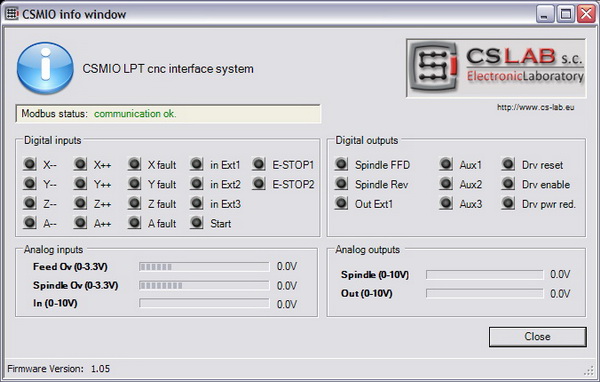The height and width of the screenshot is (382, 600).
Task: Click the Spindle FFD output LED
Action: pyautogui.click(x=341, y=164)
